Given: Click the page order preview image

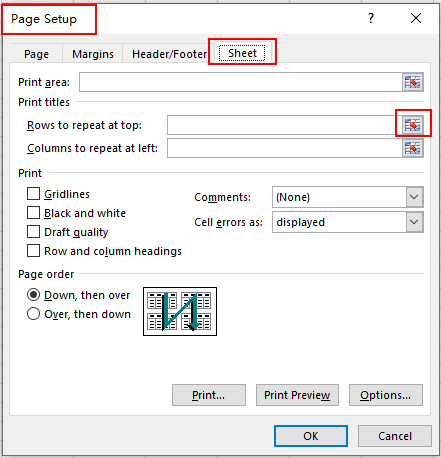Looking at the screenshot, I should (x=180, y=311).
